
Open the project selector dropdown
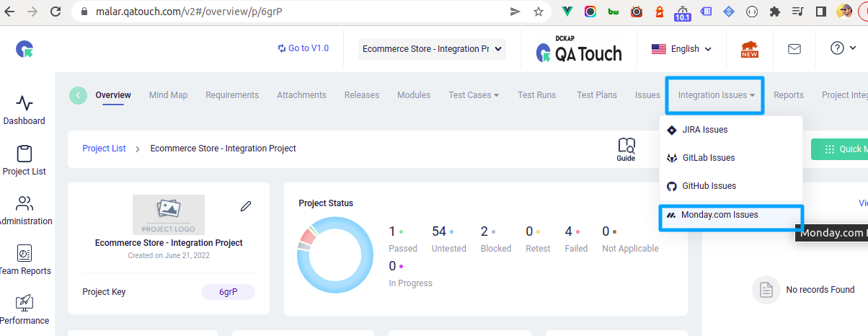pos(433,49)
